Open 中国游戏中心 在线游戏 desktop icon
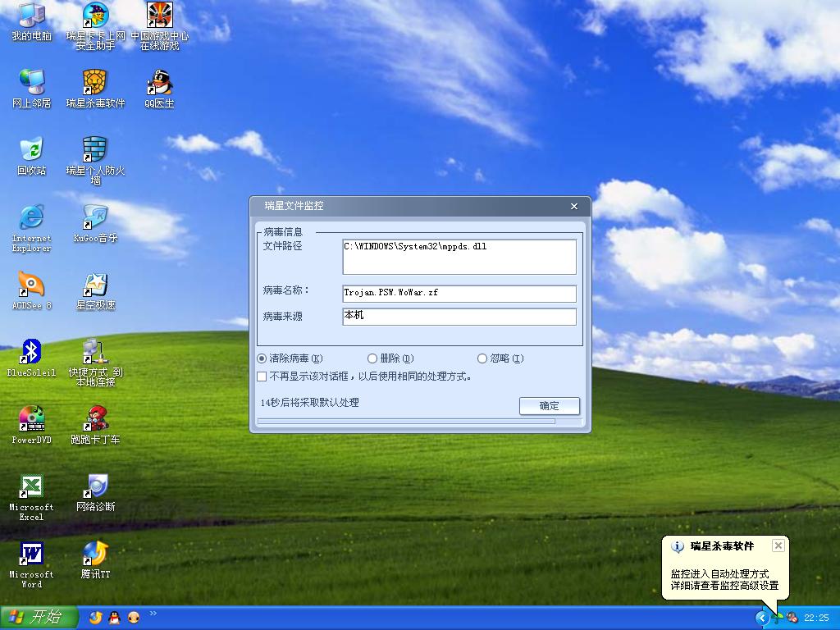840x630 pixels. (x=160, y=25)
